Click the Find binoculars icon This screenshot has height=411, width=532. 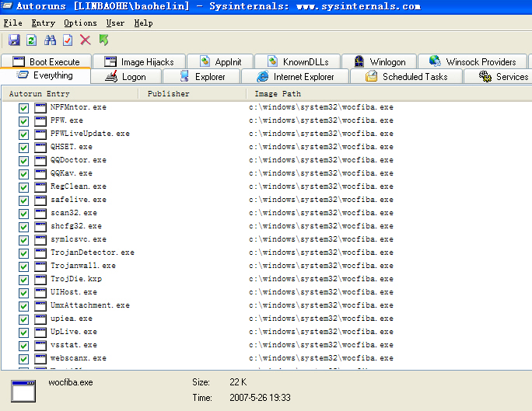click(51, 40)
